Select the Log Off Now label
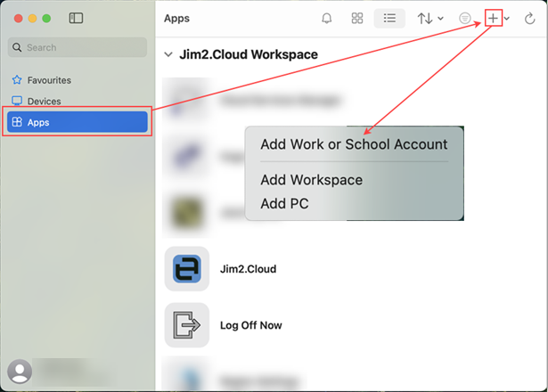The image size is (548, 392). pos(251,325)
